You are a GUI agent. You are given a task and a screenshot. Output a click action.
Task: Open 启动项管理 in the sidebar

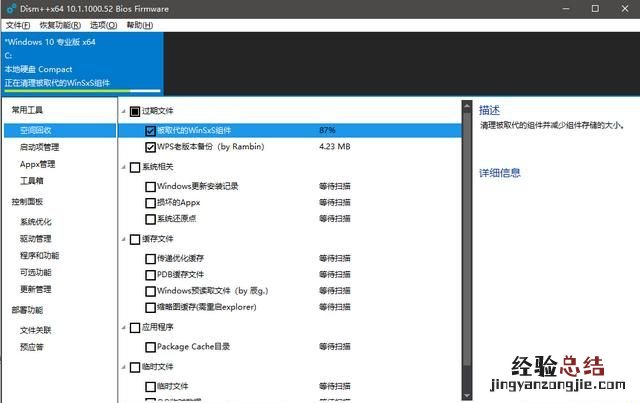(x=40, y=147)
